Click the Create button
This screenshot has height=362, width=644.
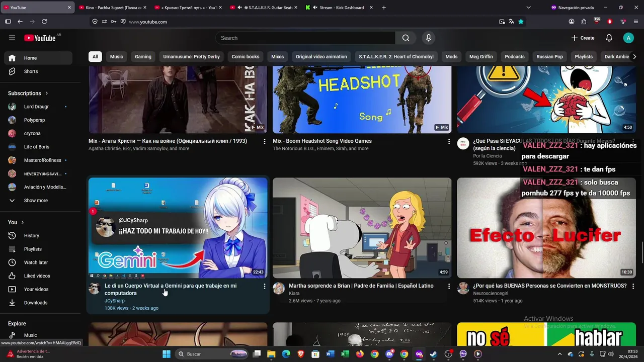coord(583,38)
